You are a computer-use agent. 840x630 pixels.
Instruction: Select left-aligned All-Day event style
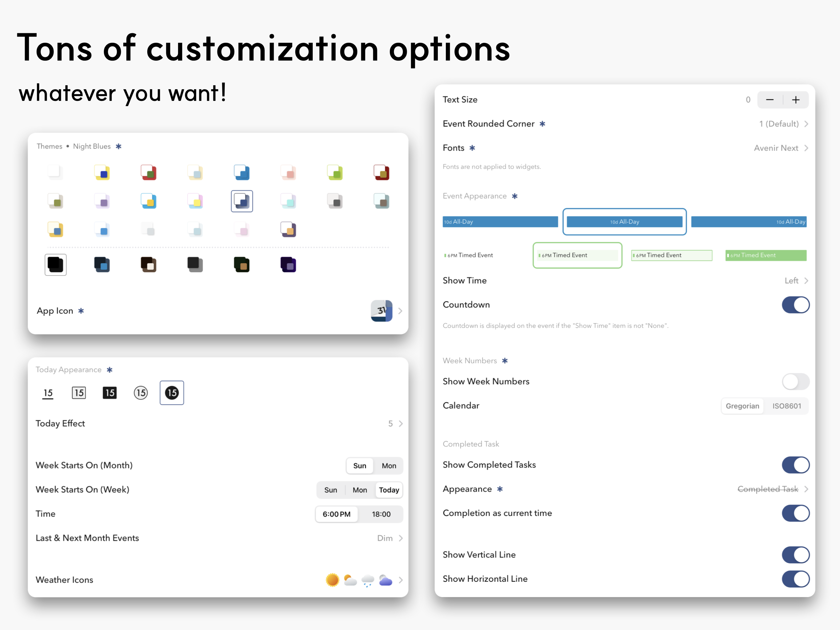coord(500,222)
